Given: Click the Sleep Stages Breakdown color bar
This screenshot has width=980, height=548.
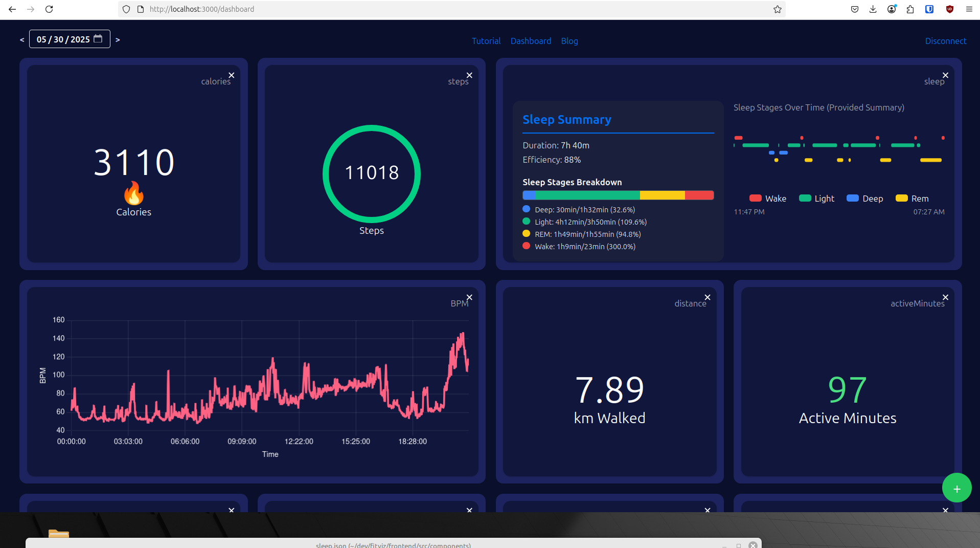Looking at the screenshot, I should [x=618, y=195].
